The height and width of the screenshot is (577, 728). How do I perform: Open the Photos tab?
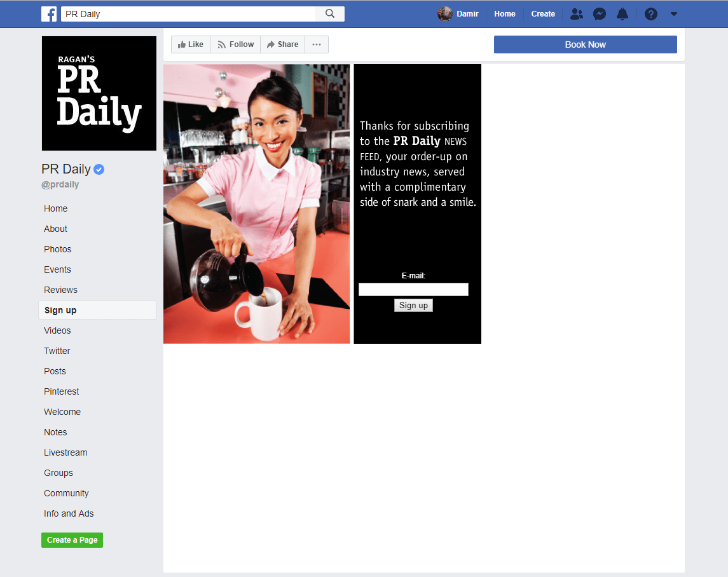[58, 249]
